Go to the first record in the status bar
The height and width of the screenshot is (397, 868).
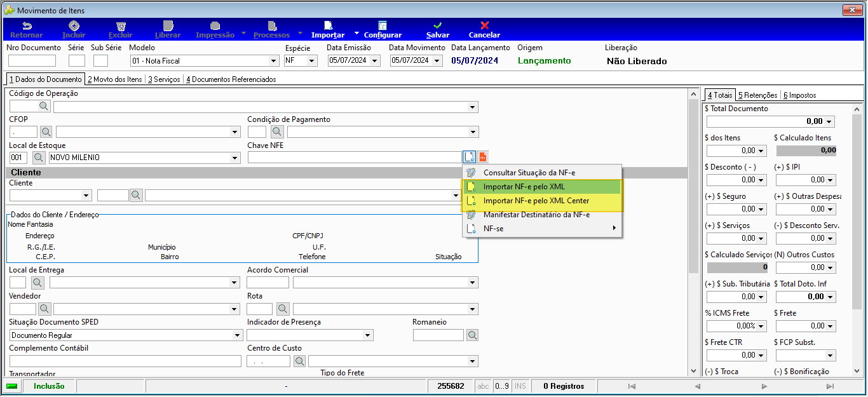(x=632, y=386)
